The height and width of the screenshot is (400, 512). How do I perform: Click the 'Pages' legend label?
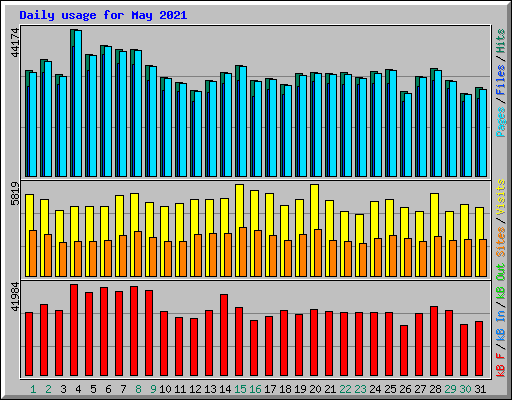501,122
